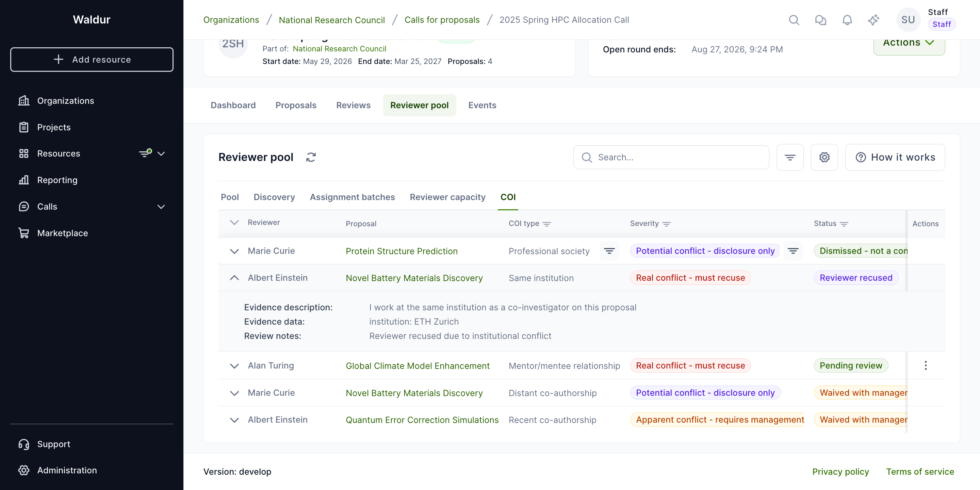Click the How it works button
980x490 pixels.
[895, 157]
